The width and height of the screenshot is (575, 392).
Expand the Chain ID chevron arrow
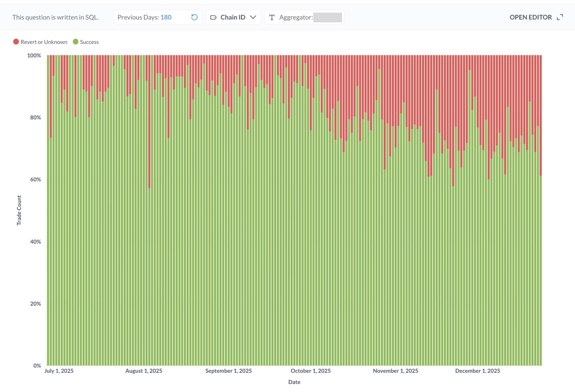(x=253, y=17)
